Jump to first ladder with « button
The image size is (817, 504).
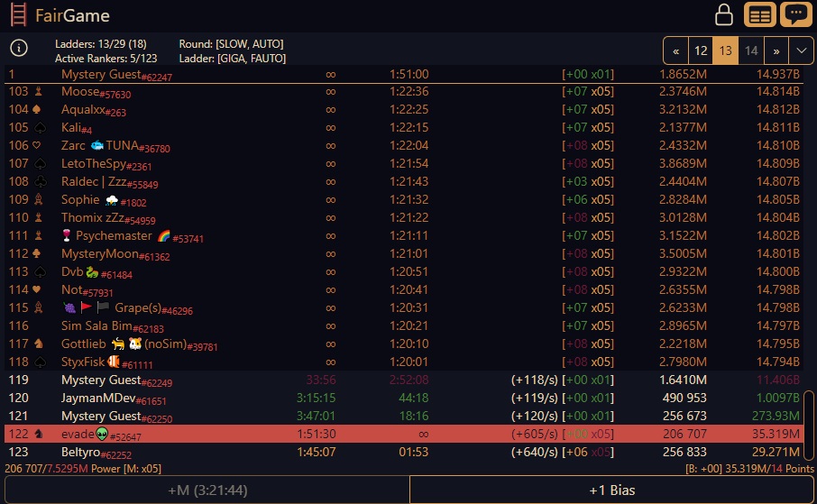[675, 50]
